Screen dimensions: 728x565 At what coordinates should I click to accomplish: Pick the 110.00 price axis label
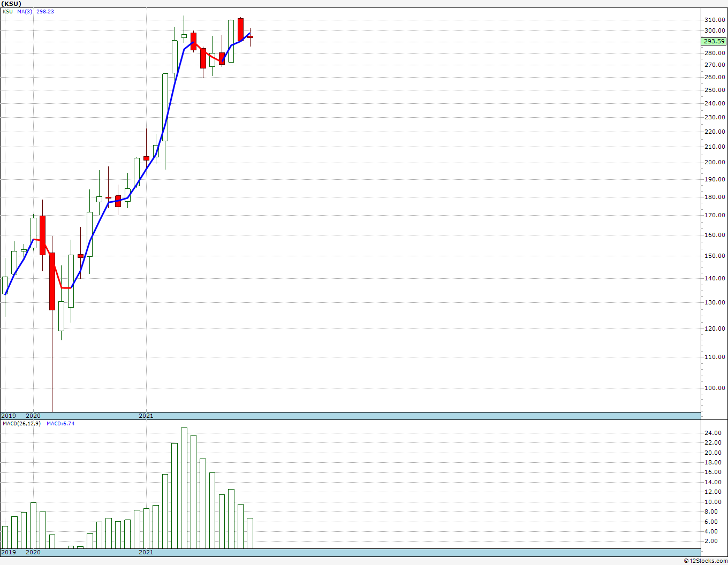(x=715, y=357)
